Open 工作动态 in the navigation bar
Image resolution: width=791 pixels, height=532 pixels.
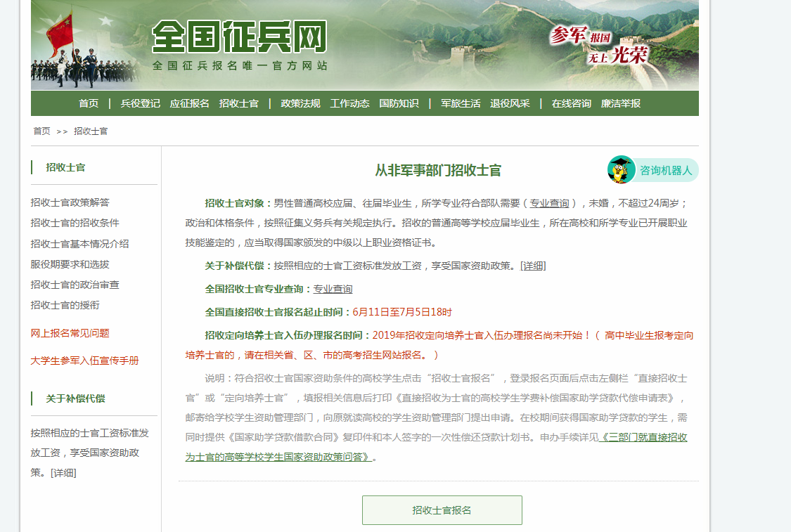(349, 103)
